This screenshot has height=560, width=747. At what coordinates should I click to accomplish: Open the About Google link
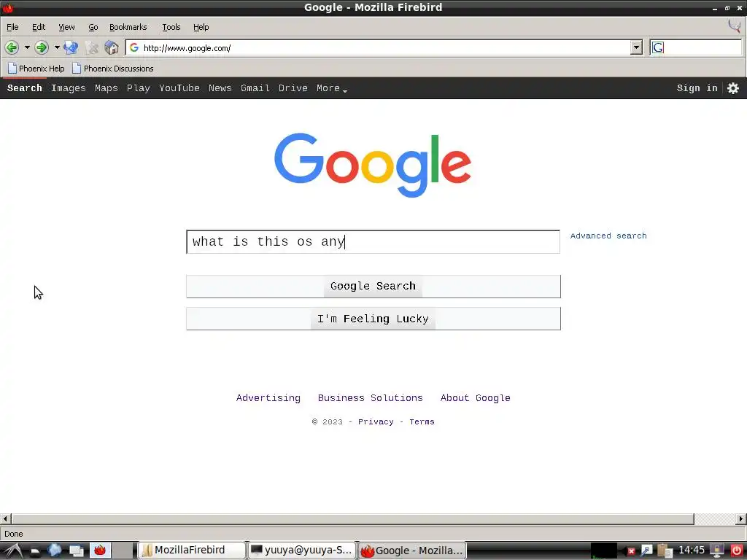point(475,397)
